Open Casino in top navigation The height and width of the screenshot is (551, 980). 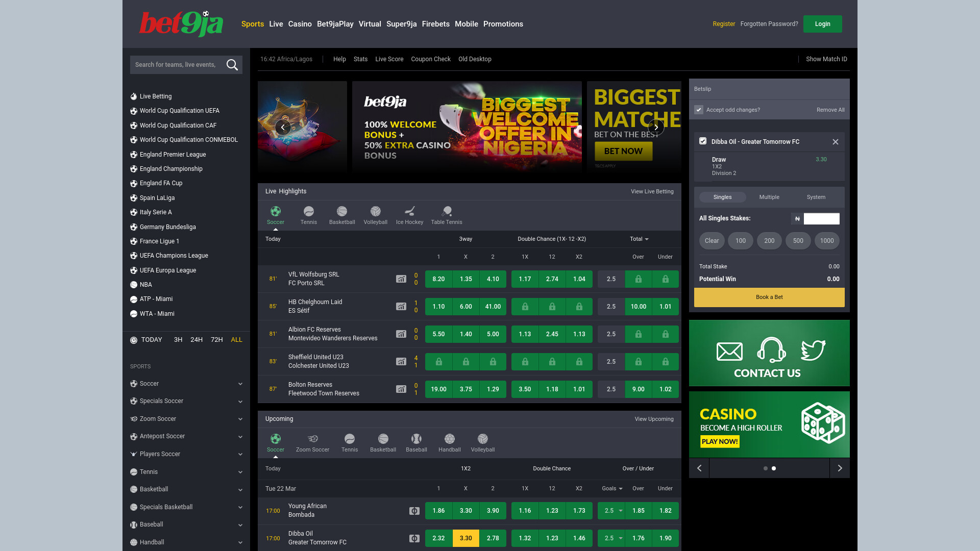pyautogui.click(x=300, y=24)
